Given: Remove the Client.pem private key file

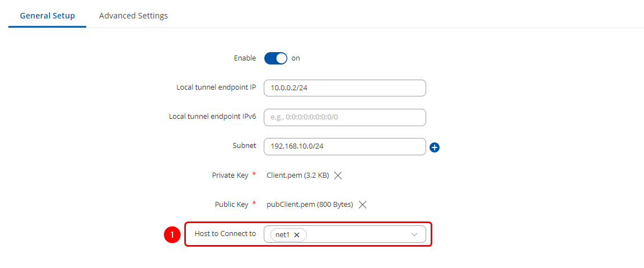Looking at the screenshot, I should pos(338,175).
